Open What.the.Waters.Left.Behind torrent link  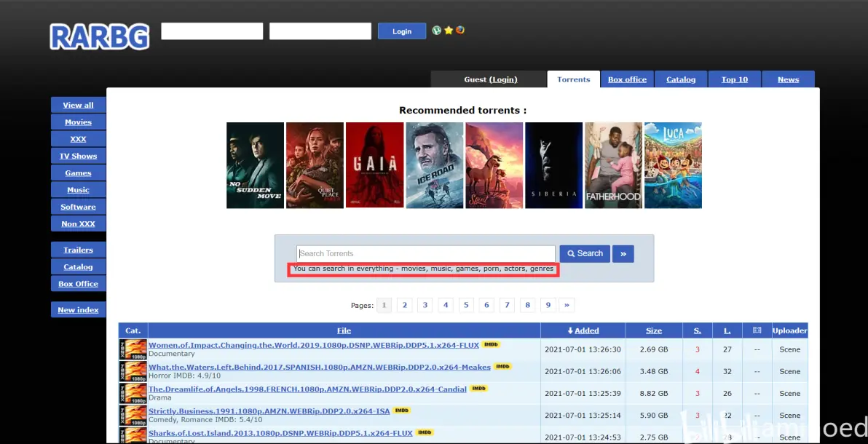coord(320,367)
